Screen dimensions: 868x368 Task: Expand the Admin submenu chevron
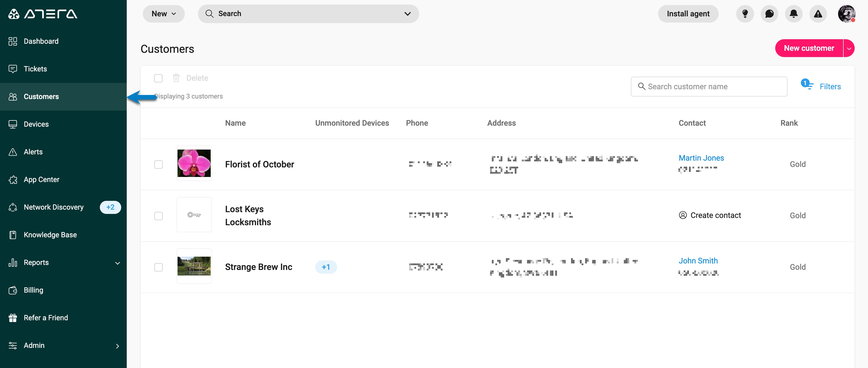118,346
